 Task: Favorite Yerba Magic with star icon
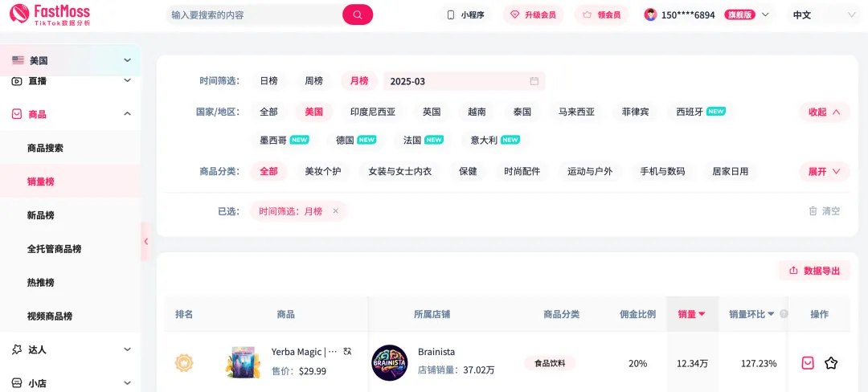pyautogui.click(x=831, y=363)
